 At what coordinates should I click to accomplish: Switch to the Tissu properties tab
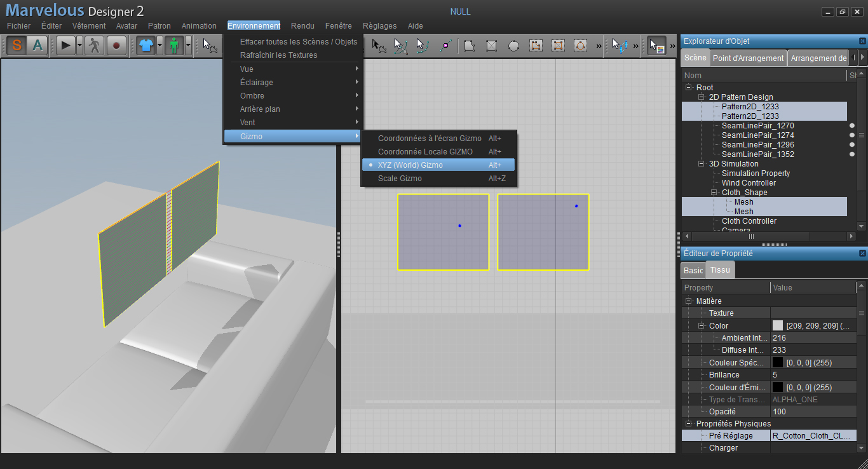[720, 269]
